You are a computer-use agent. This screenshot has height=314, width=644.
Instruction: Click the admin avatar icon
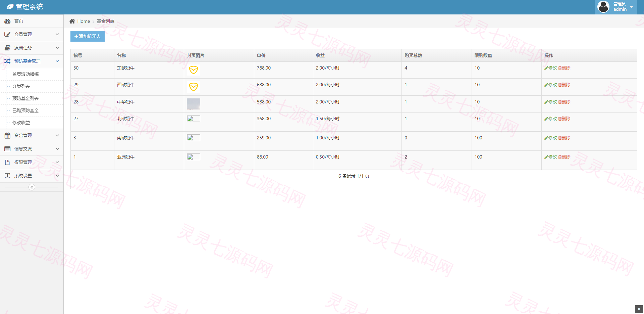pyautogui.click(x=603, y=7)
